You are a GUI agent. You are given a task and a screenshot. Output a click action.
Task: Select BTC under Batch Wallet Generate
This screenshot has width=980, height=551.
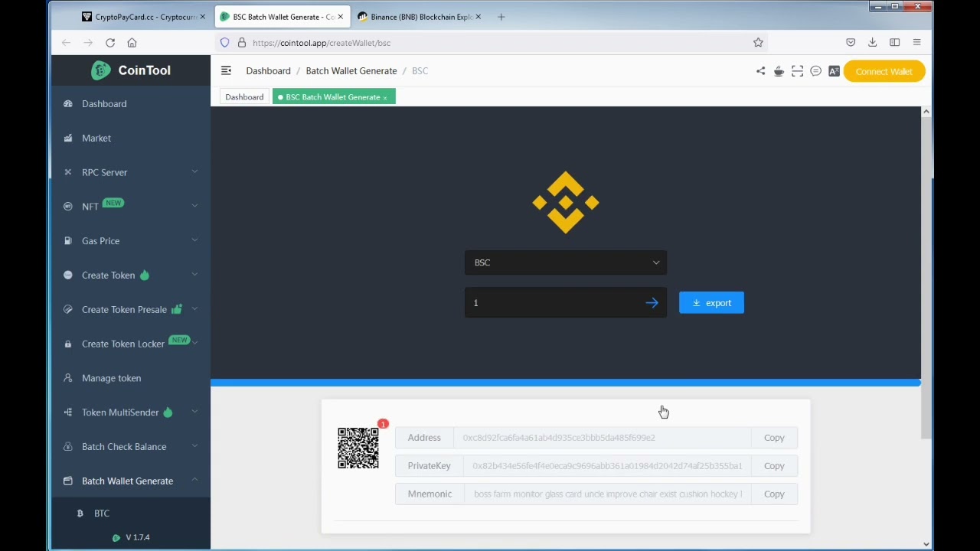131,514
